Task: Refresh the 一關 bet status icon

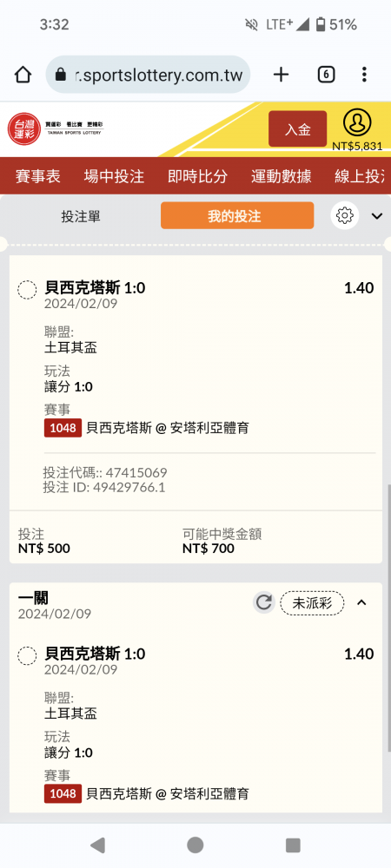Action: 264,602
